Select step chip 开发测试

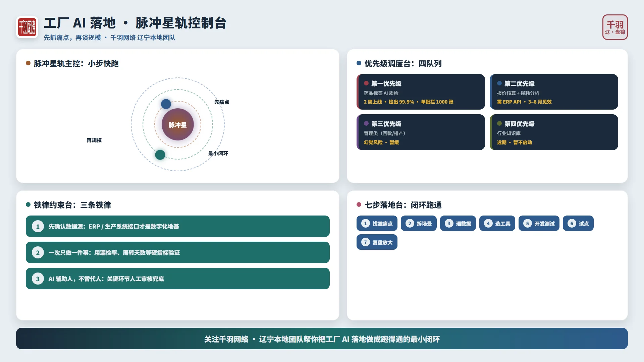pyautogui.click(x=539, y=223)
